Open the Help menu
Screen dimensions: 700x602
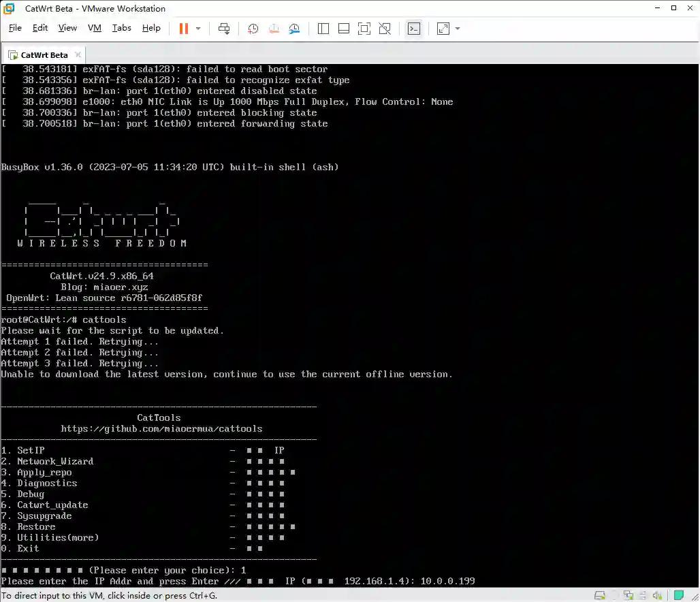151,28
